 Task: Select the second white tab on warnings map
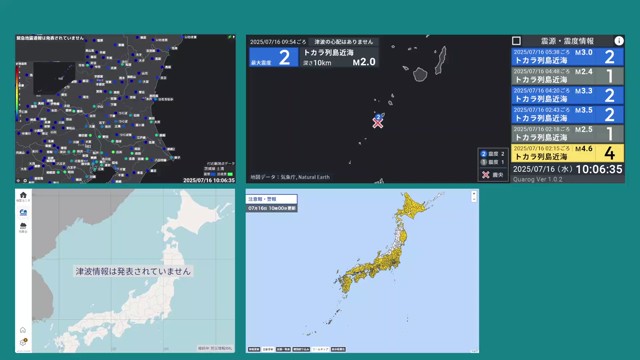pos(268,349)
